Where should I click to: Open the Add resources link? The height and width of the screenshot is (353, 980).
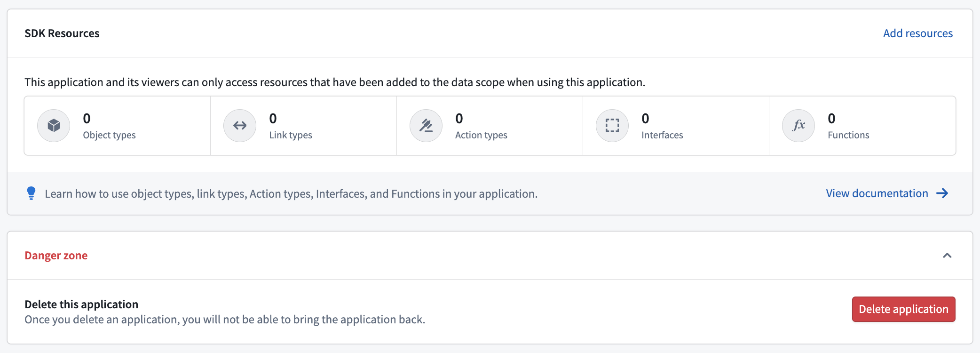pos(918,33)
